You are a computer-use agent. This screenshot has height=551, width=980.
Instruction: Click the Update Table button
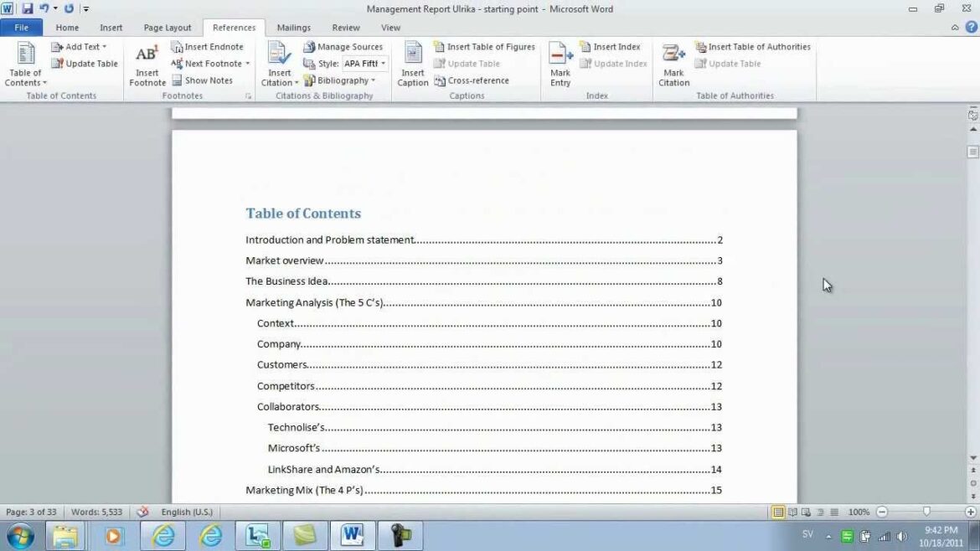pos(85,64)
